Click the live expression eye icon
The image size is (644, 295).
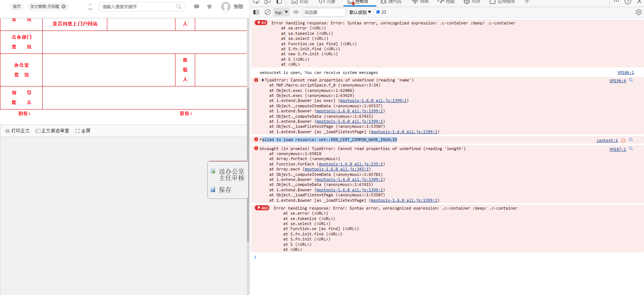[x=296, y=12]
